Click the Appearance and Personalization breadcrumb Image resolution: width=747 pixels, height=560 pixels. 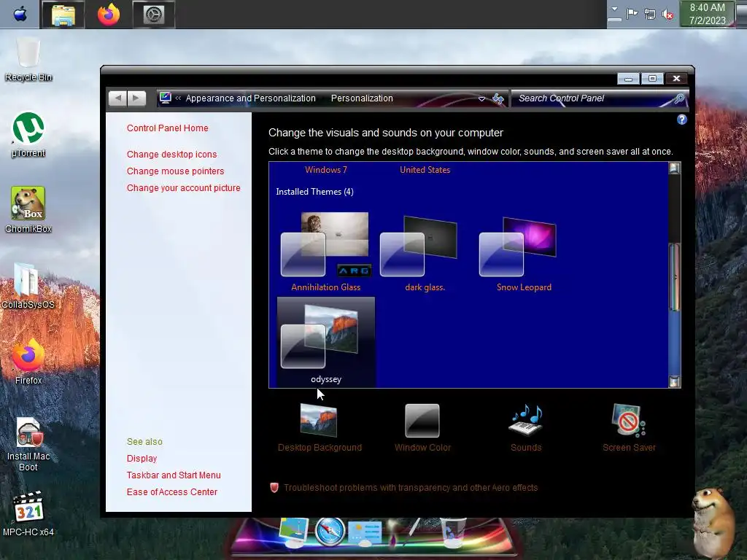pos(251,98)
